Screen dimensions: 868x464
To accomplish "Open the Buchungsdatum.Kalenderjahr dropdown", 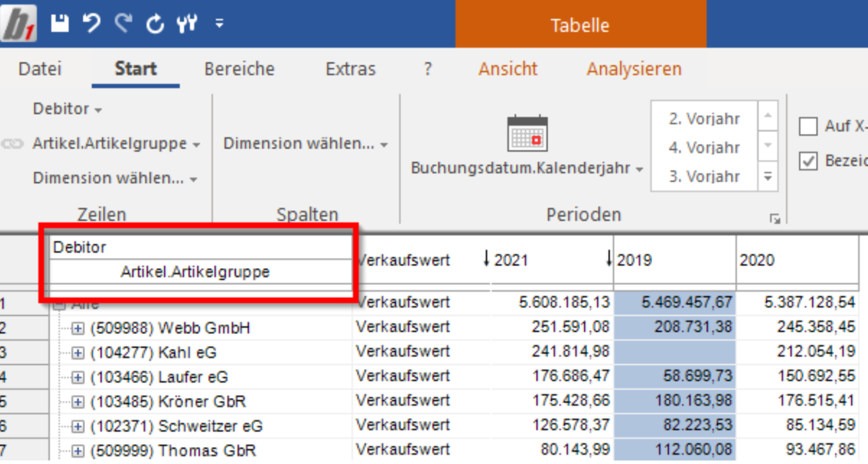I will pyautogui.click(x=527, y=168).
